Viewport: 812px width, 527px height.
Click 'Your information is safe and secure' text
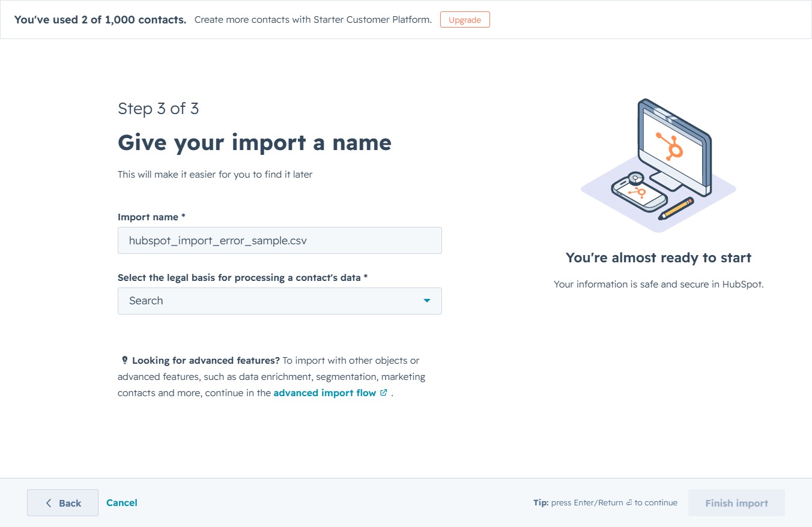(x=659, y=285)
